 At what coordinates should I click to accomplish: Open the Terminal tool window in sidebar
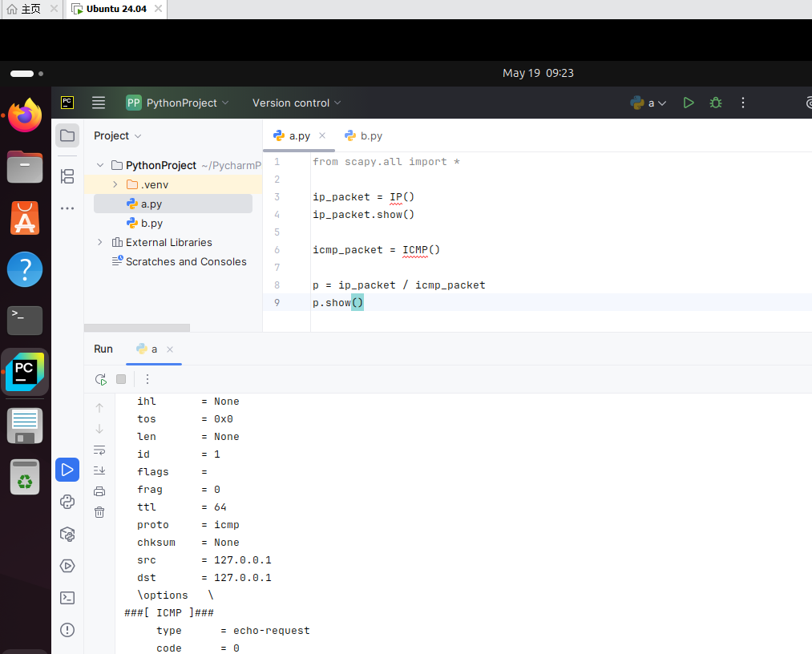click(67, 597)
